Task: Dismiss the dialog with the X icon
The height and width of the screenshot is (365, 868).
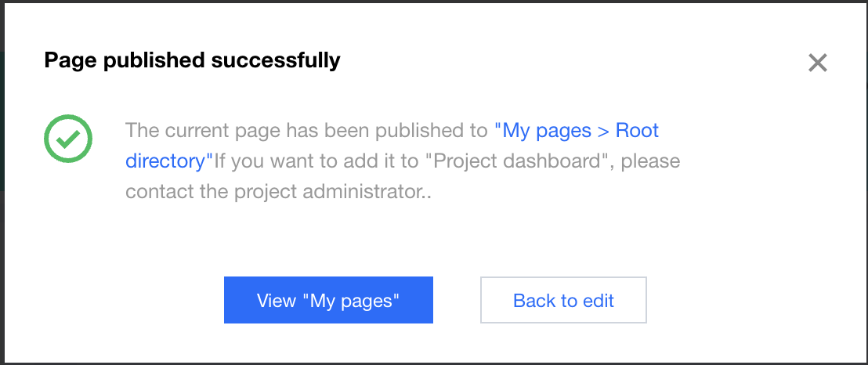Action: [x=817, y=63]
